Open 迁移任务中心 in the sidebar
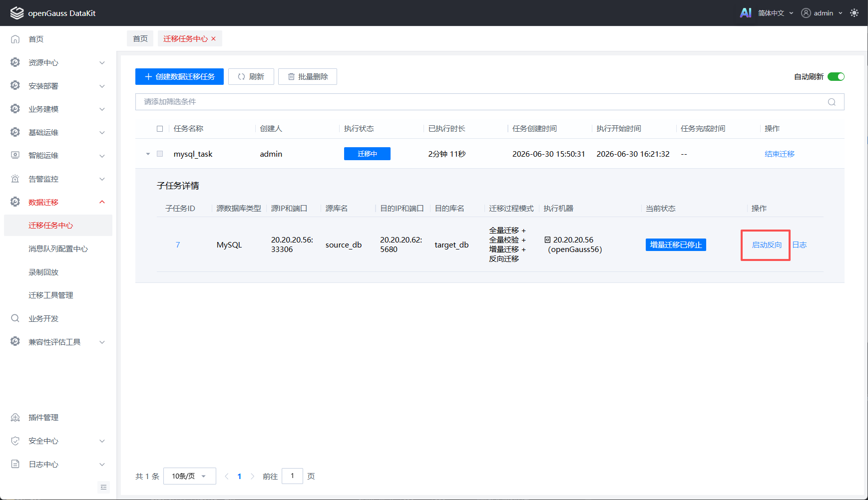 coord(58,226)
